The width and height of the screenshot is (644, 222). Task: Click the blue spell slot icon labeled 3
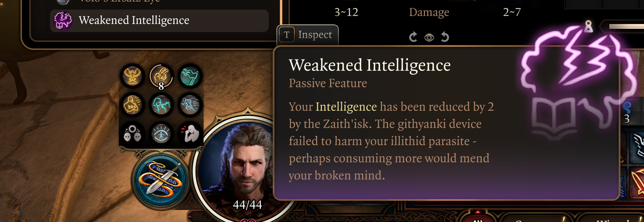[x=627, y=113]
